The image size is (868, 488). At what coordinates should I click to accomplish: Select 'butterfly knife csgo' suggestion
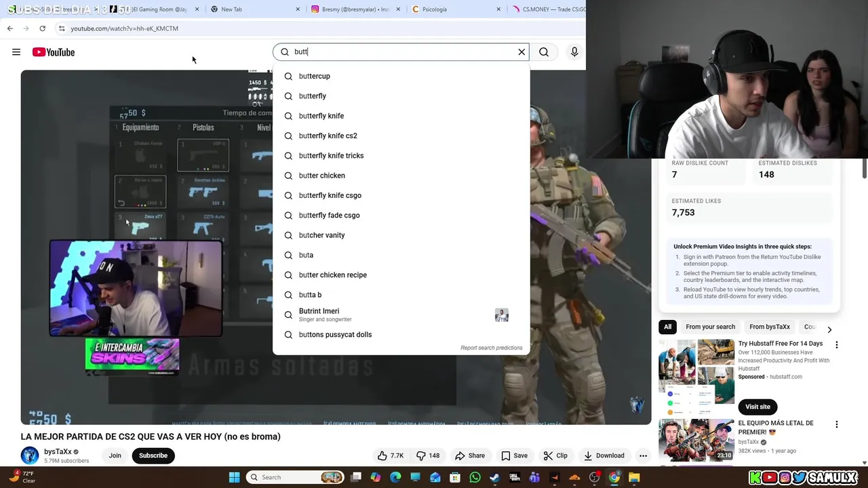point(401,195)
